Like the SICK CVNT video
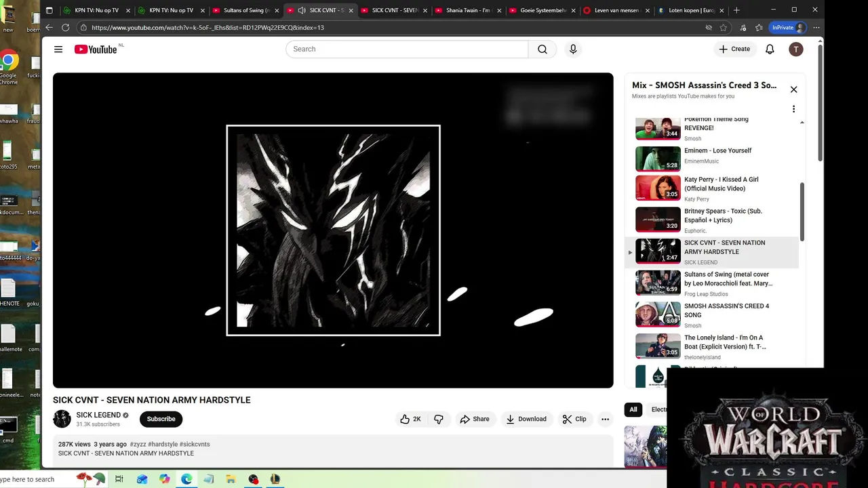 [411, 419]
